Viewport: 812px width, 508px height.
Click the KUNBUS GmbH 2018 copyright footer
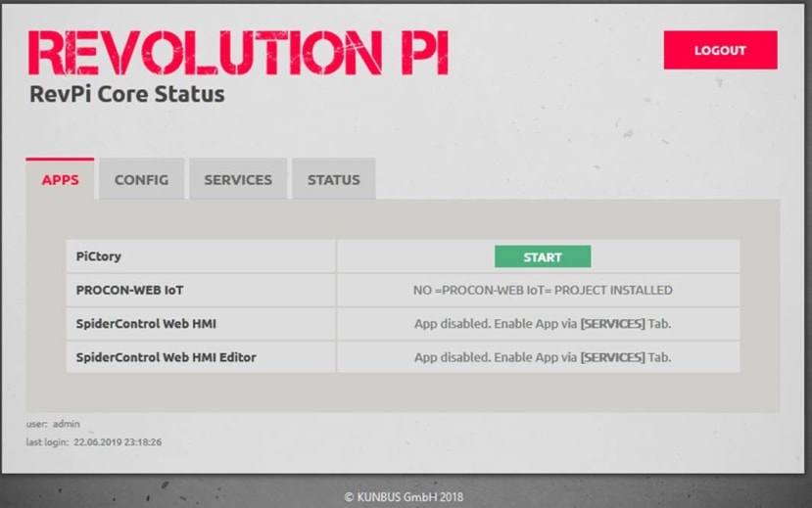[x=404, y=497]
